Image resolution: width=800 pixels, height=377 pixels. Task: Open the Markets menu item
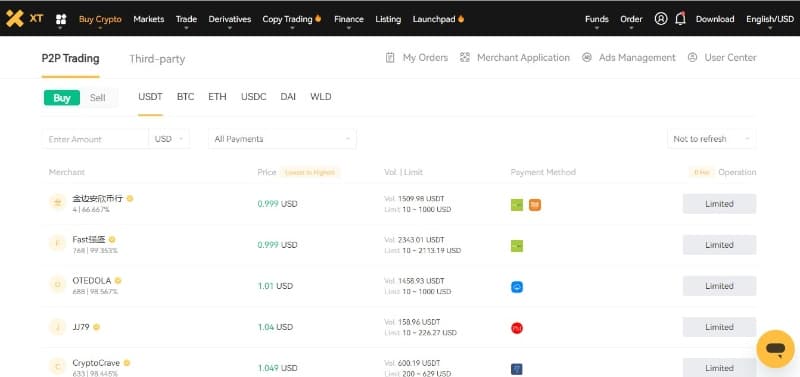(x=148, y=19)
